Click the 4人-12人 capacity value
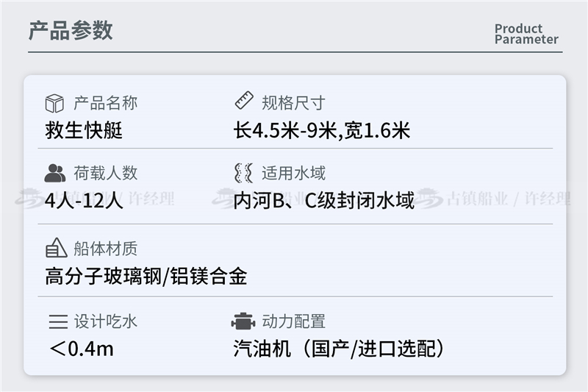Viewport: 588px width, 392px height. point(84,201)
